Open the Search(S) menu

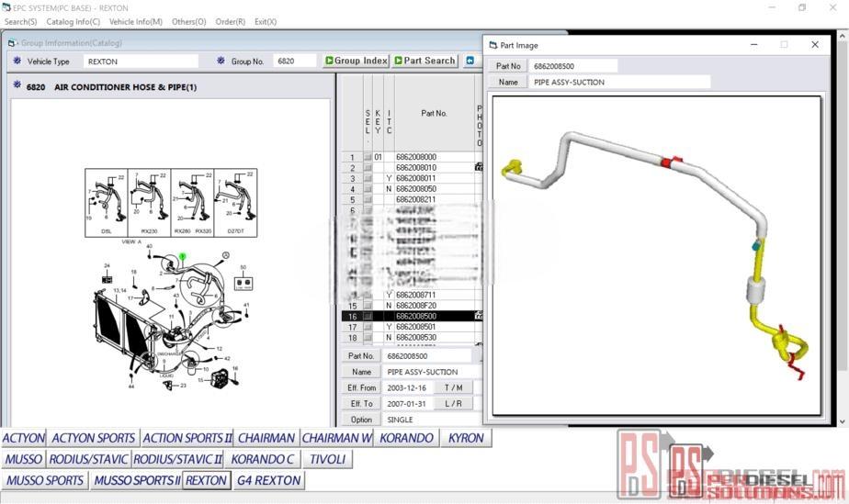[x=20, y=22]
